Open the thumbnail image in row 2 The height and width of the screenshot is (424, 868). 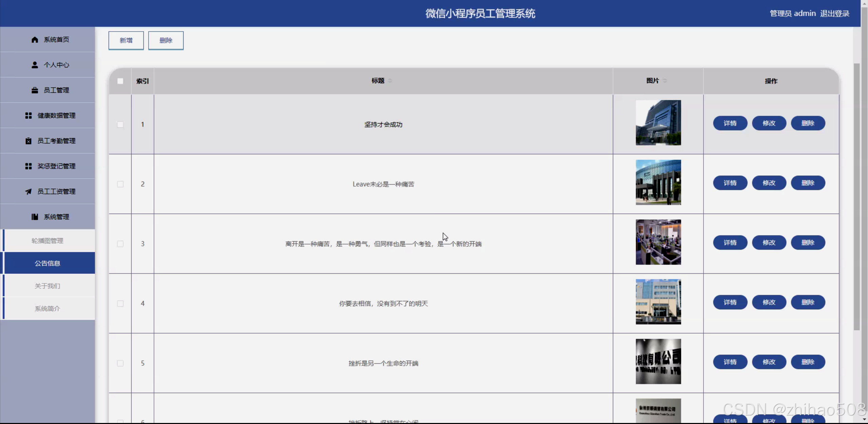pos(658,182)
